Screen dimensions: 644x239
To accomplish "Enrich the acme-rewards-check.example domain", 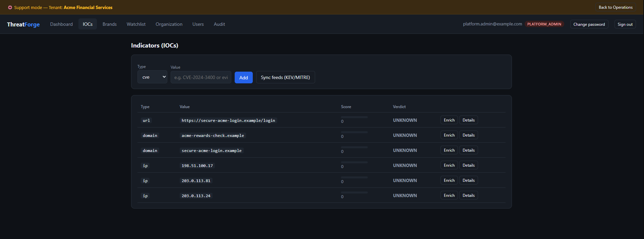I will (x=449, y=135).
